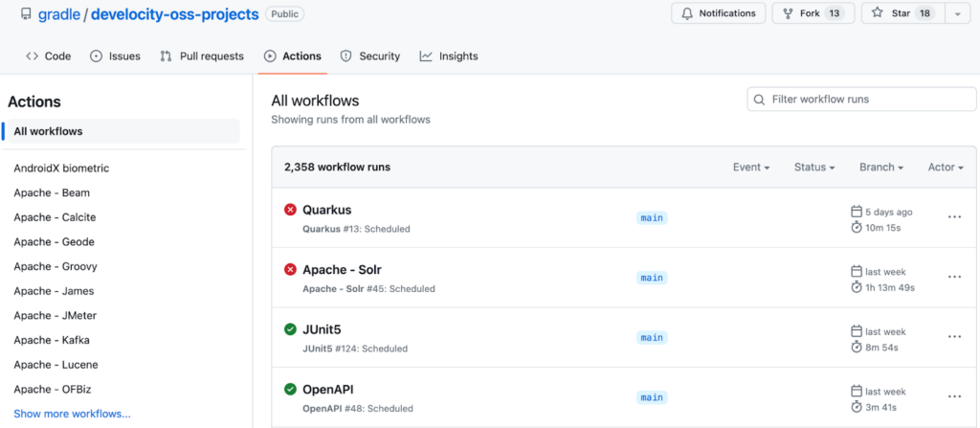This screenshot has height=428, width=980.
Task: Click the fork icon in Fork button
Action: 788,13
